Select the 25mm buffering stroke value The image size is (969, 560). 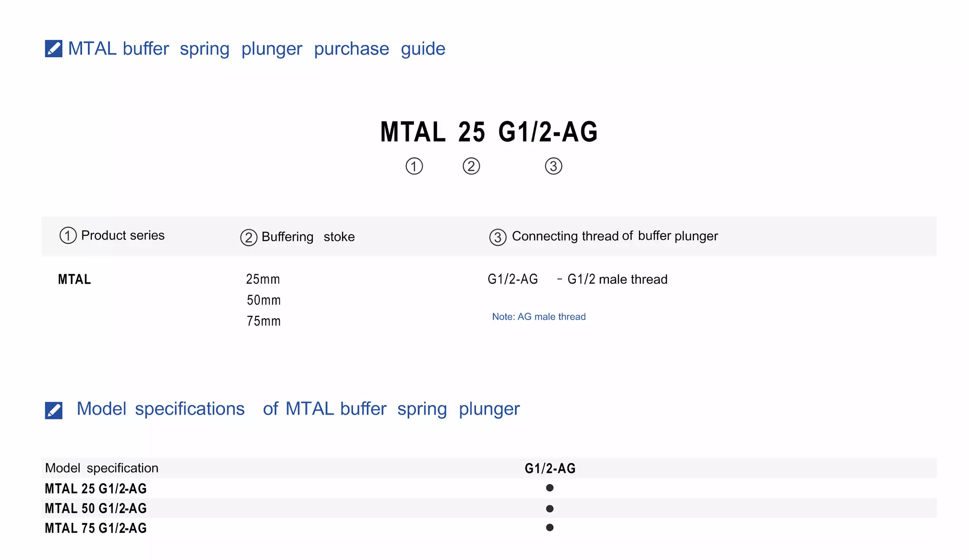(x=263, y=279)
